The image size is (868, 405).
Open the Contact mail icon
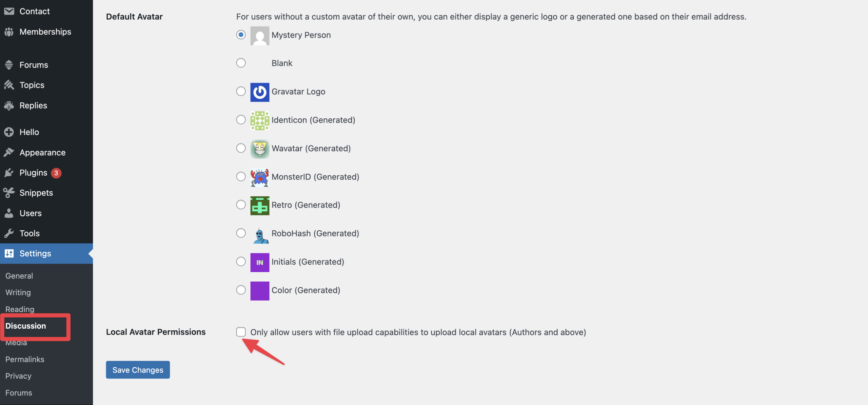coord(9,11)
